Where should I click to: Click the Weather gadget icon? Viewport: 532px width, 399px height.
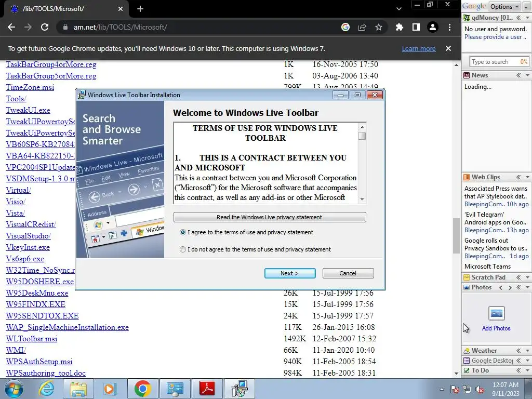[467, 351]
